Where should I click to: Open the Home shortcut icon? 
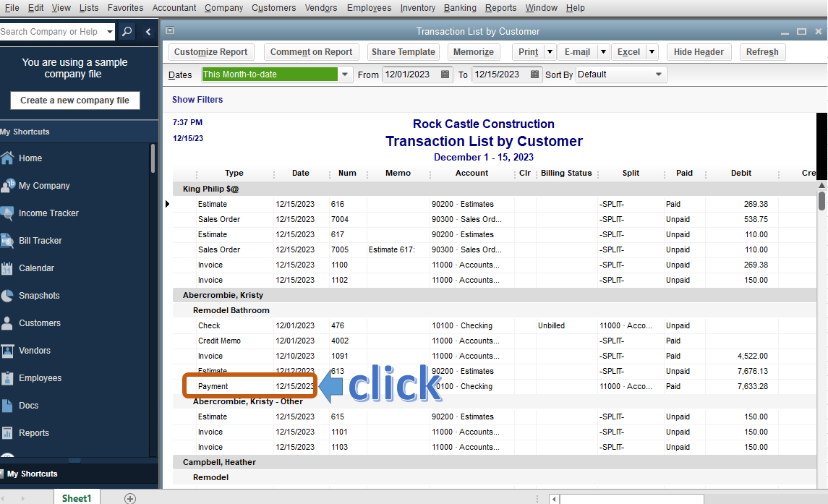[x=7, y=158]
